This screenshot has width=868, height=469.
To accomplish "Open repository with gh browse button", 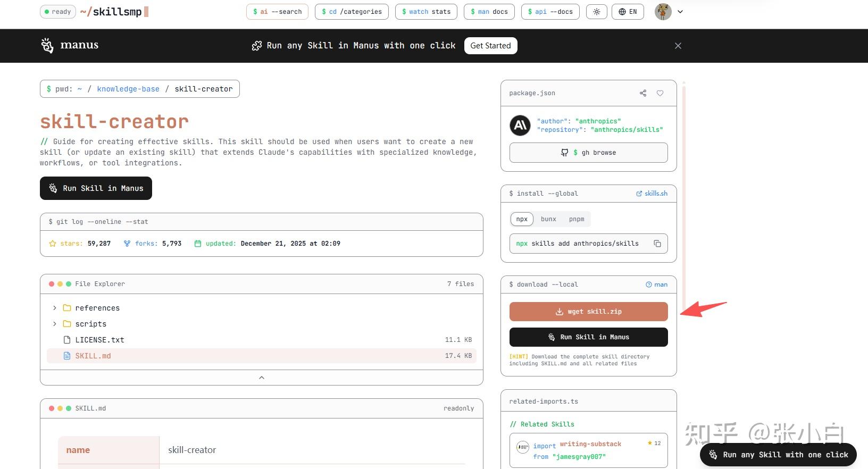I will pos(588,153).
